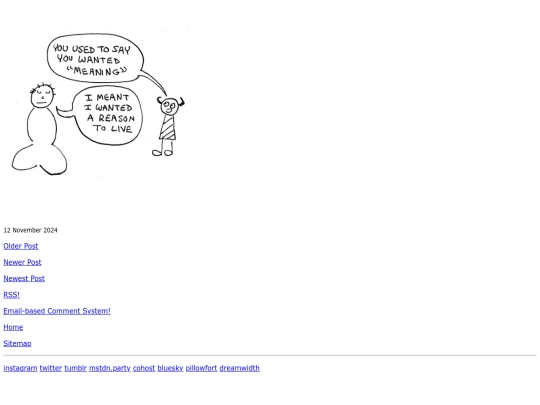The image size is (540, 405).
Task: Visit the pillowfort link
Action: point(201,368)
